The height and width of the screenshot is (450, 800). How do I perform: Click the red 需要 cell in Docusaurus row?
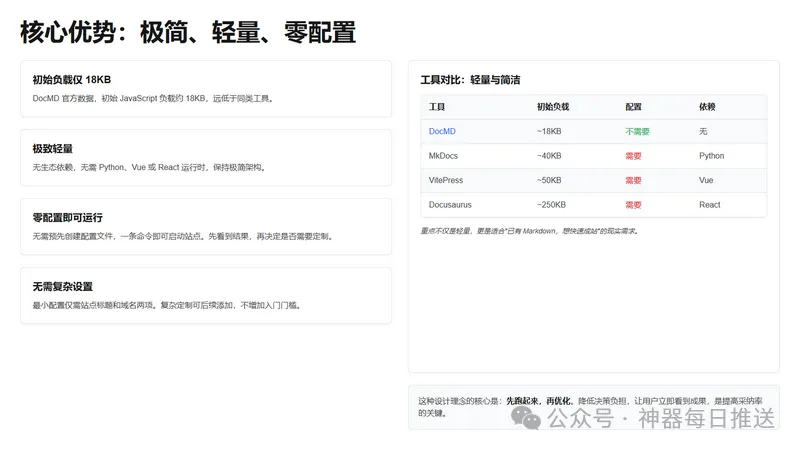click(633, 205)
